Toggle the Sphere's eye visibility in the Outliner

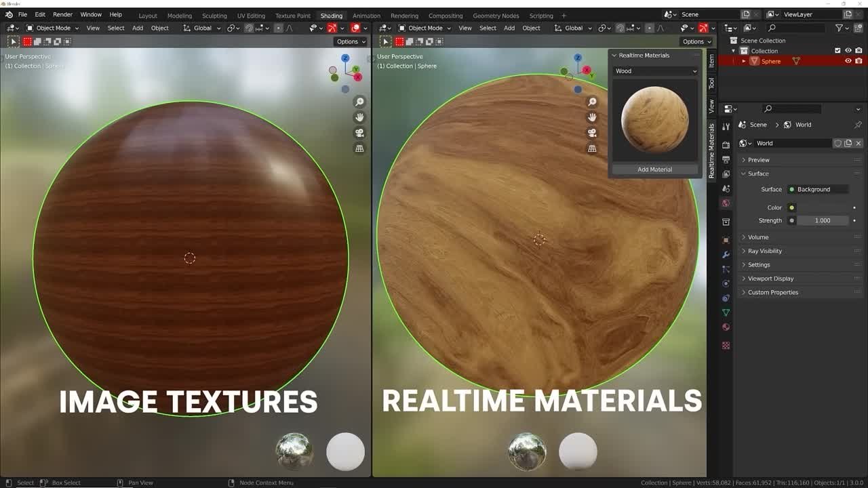pyautogui.click(x=848, y=61)
